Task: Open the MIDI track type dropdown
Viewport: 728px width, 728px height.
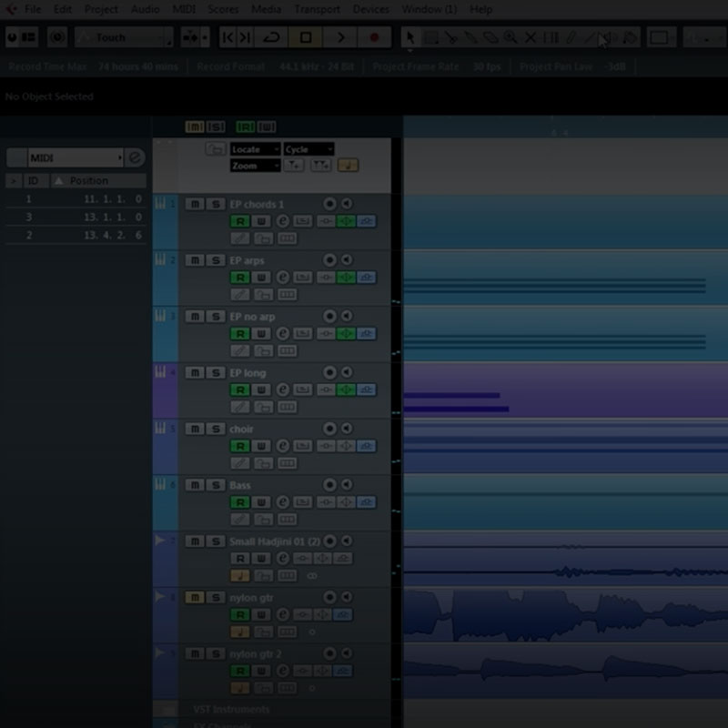Action: [x=76, y=157]
